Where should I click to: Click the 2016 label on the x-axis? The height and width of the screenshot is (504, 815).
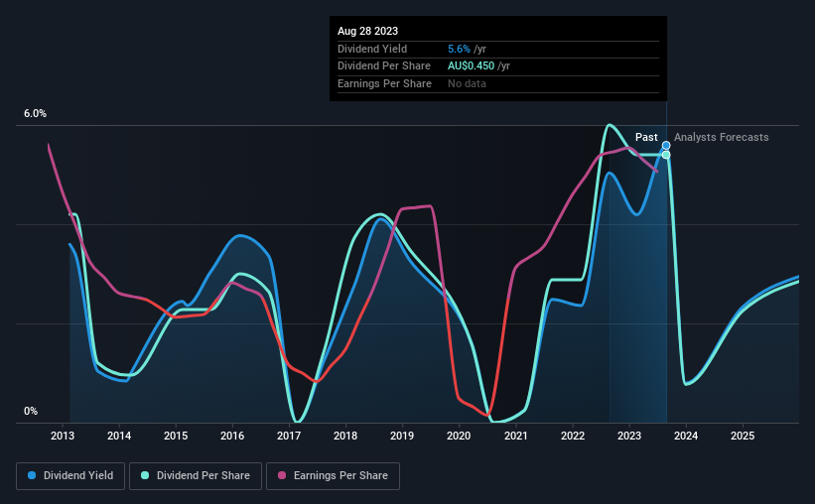(x=232, y=436)
